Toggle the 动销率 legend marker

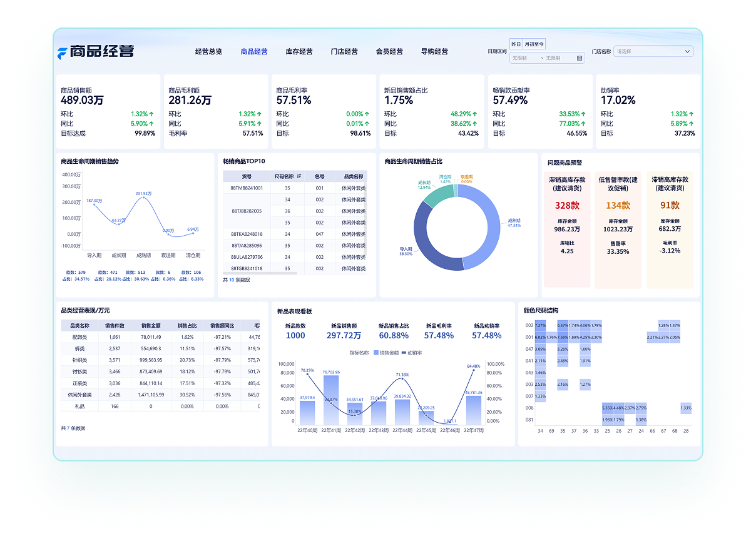(404, 353)
